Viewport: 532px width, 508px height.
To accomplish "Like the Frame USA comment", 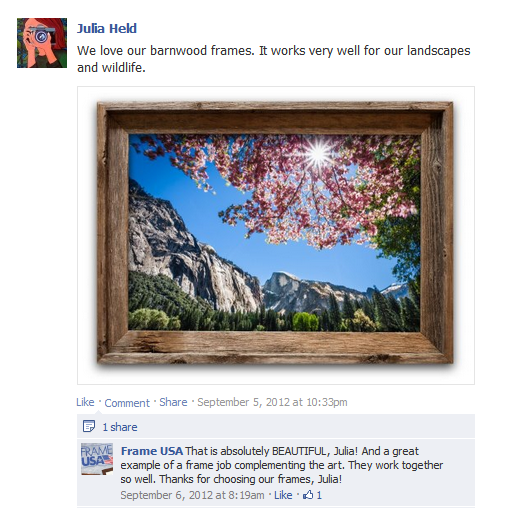I will click(x=283, y=495).
